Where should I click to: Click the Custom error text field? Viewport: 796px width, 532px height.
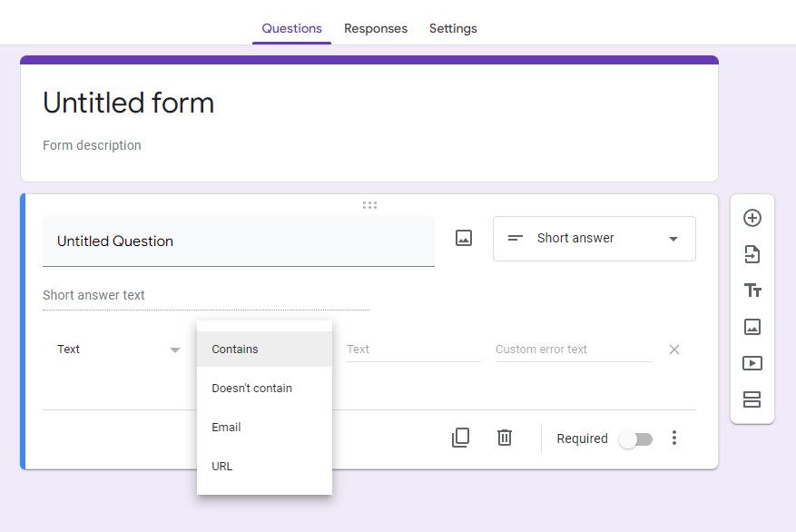pyautogui.click(x=574, y=350)
